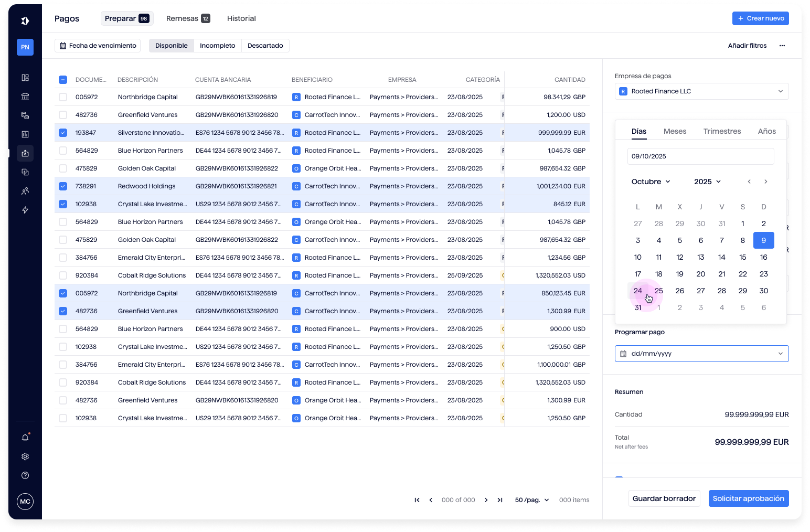The image size is (810, 532).
Task: Click the bar chart reports sidebar icon
Action: [25, 134]
